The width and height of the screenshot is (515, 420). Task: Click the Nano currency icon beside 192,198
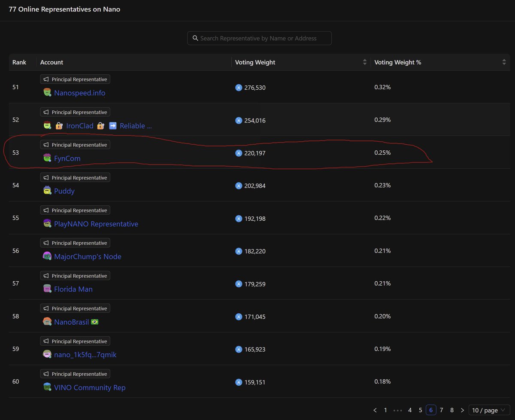click(239, 219)
